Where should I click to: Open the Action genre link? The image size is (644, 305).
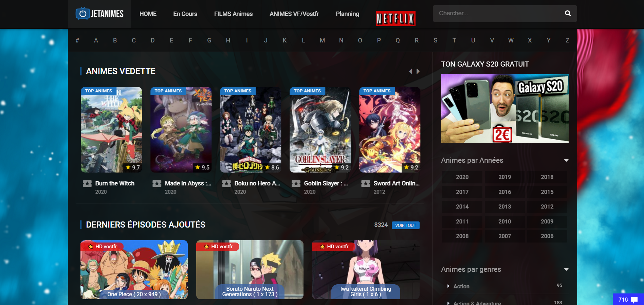pyautogui.click(x=461, y=286)
